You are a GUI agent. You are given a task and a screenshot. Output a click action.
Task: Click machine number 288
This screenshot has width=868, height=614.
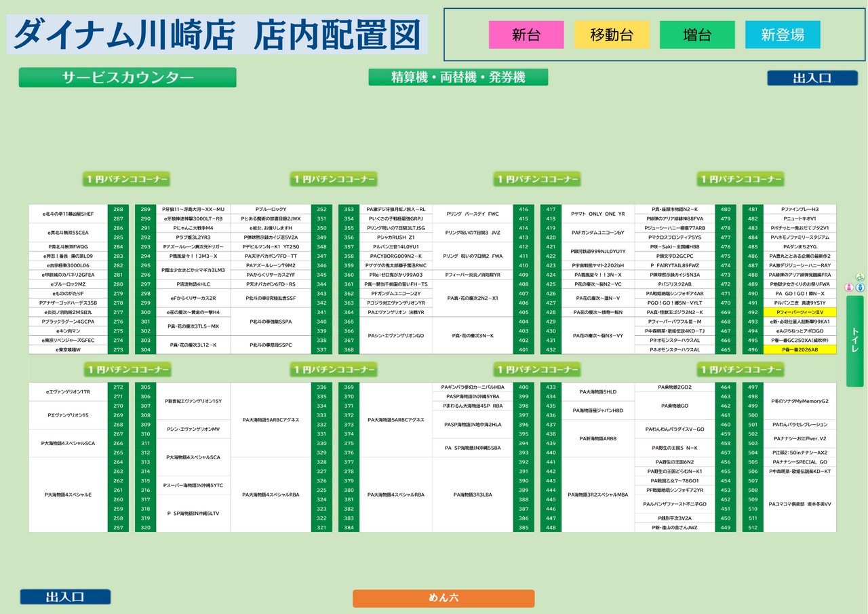pyautogui.click(x=118, y=209)
